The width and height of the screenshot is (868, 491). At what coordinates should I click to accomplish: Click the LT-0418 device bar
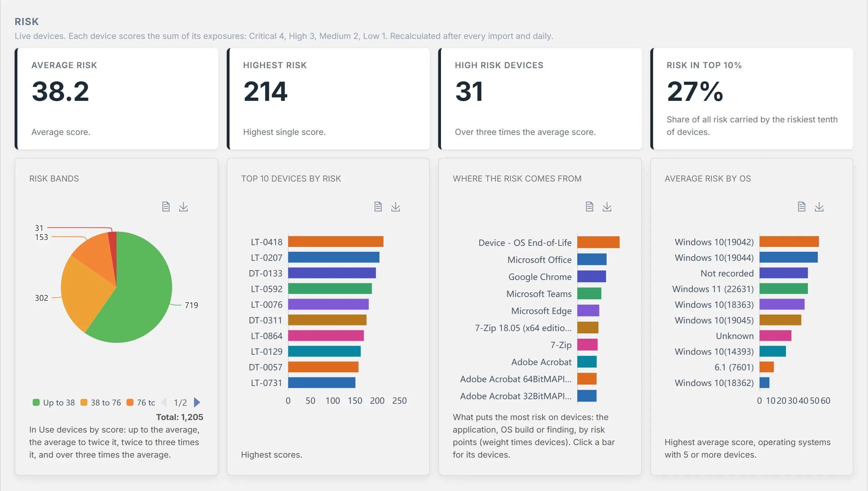336,242
